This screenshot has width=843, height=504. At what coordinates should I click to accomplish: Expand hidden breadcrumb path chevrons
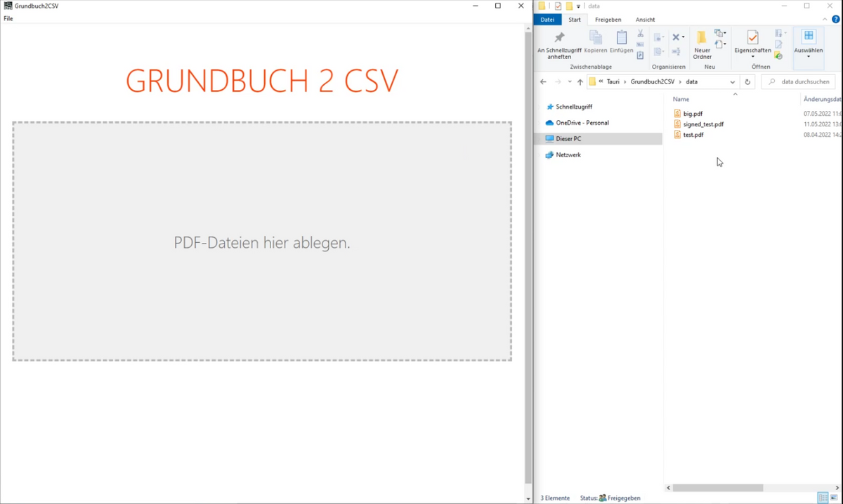601,82
